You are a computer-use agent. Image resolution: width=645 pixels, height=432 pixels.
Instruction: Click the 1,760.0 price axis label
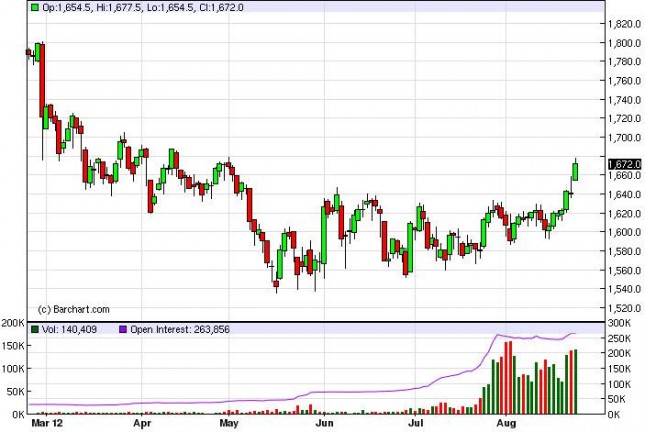click(624, 81)
